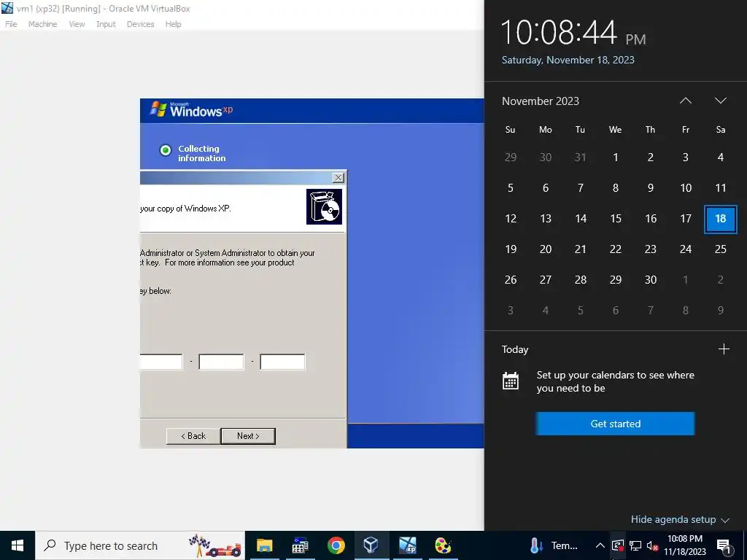This screenshot has height=560, width=747.
Task: Open network status tray icon
Action: (x=635, y=545)
